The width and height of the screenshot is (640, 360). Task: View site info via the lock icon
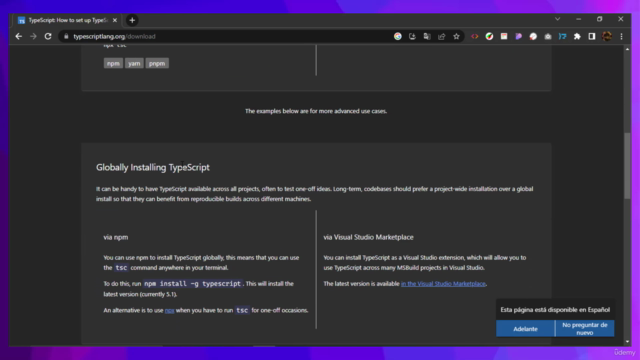pos(66,36)
